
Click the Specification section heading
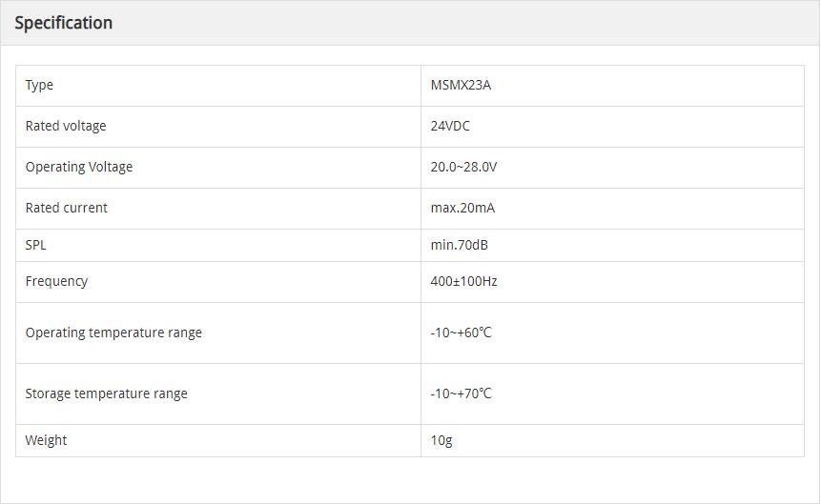pyautogui.click(x=63, y=23)
